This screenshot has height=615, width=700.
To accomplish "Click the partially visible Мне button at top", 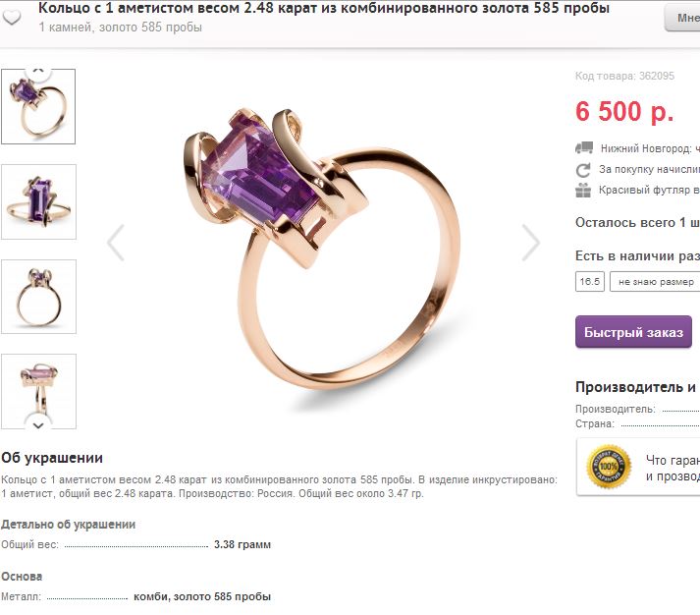I will (x=682, y=18).
